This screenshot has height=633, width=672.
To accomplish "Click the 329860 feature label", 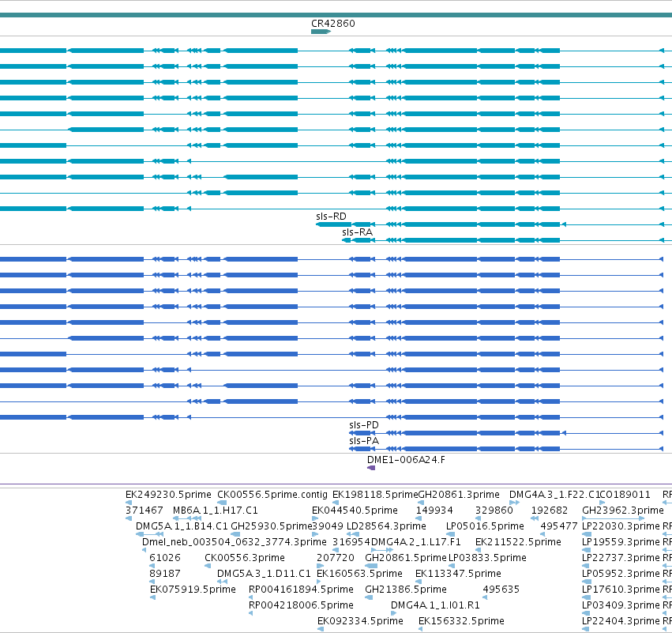I will [494, 511].
